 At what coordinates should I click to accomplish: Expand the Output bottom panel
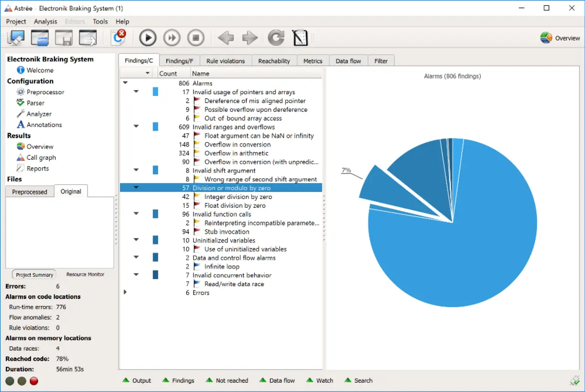tap(137, 381)
